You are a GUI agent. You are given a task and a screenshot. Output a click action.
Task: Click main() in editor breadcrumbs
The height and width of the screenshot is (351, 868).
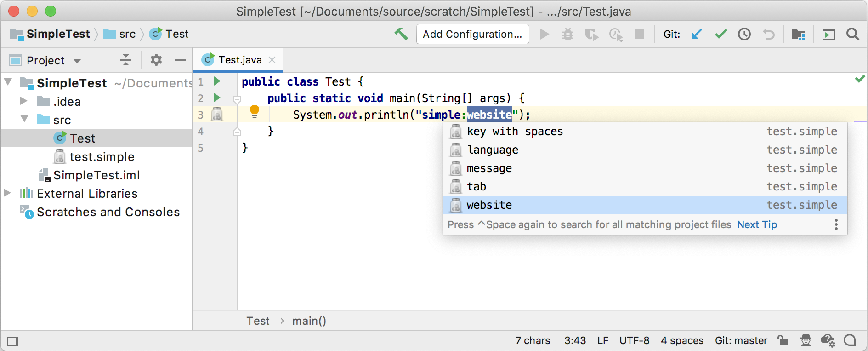[309, 321]
